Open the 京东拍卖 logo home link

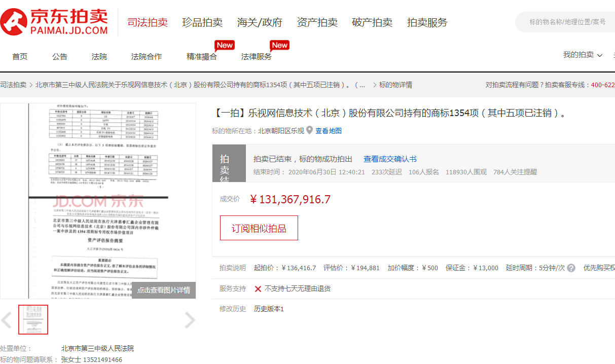point(55,22)
